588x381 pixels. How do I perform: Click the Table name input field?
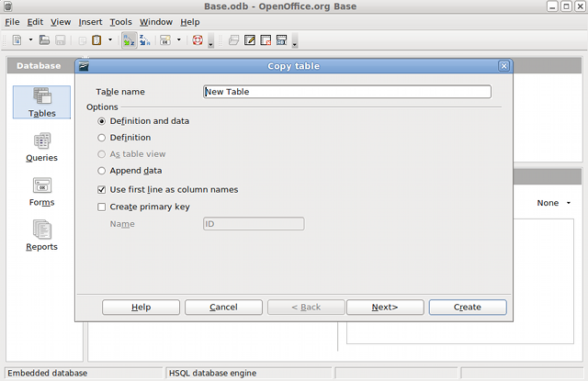(x=346, y=92)
